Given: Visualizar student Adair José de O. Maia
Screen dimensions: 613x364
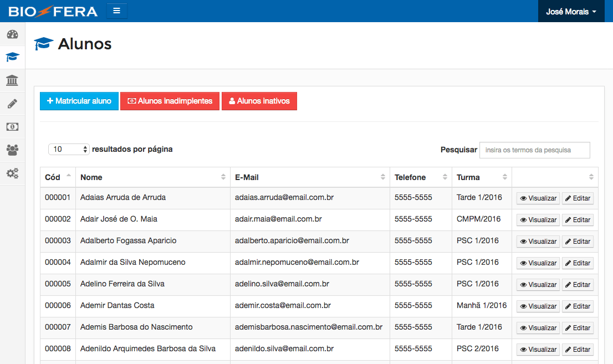Looking at the screenshot, I should [538, 220].
